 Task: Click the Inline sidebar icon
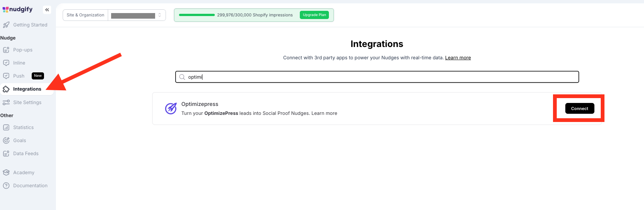click(x=6, y=63)
